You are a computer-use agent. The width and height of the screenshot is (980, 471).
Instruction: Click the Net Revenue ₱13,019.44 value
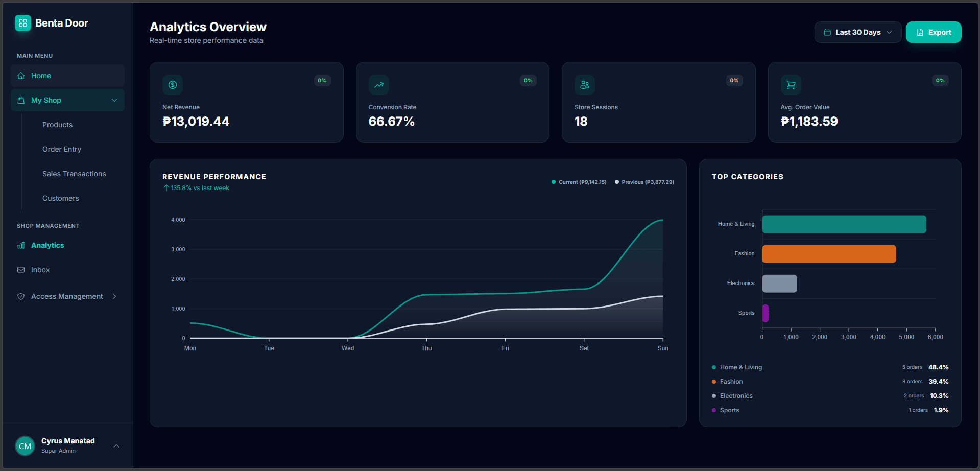196,122
